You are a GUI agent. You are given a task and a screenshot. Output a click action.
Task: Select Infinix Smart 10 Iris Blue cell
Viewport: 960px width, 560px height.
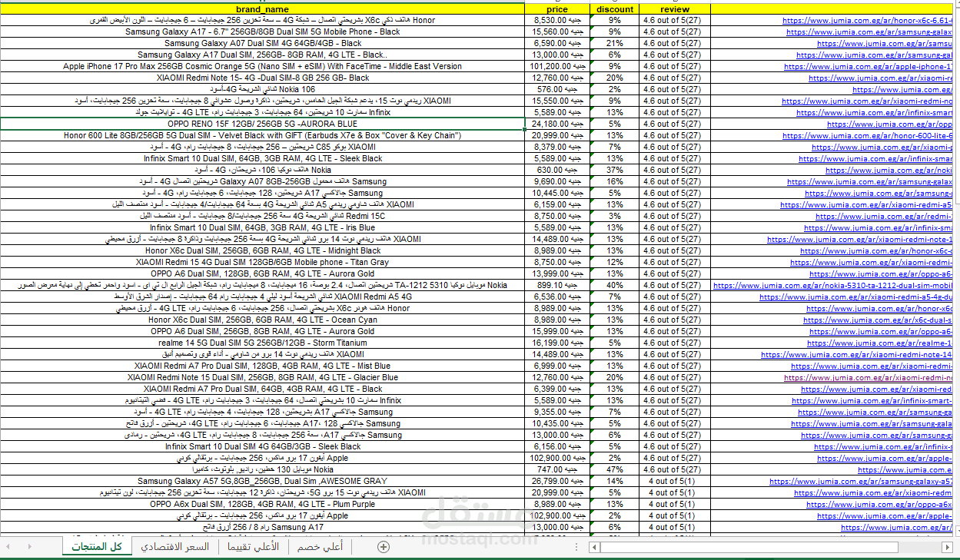click(x=263, y=228)
